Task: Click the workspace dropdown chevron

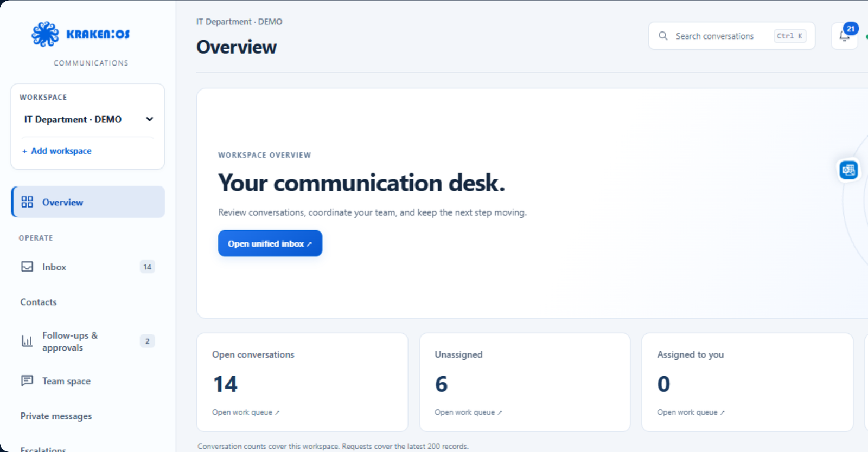Action: click(149, 119)
